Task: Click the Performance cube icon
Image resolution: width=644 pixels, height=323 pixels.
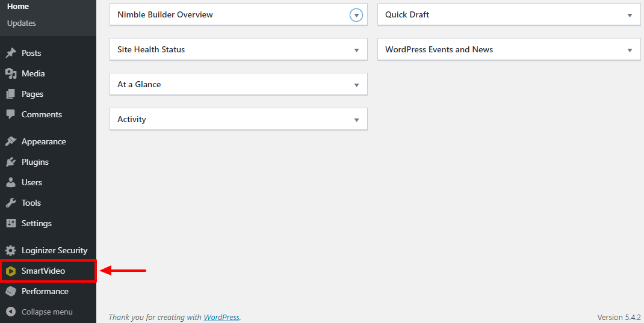Action: 11,291
